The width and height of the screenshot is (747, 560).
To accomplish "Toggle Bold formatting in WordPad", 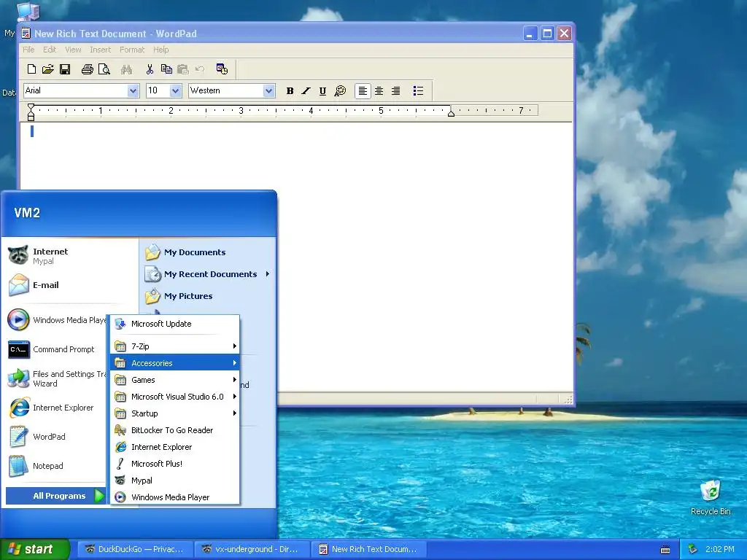I will (290, 91).
